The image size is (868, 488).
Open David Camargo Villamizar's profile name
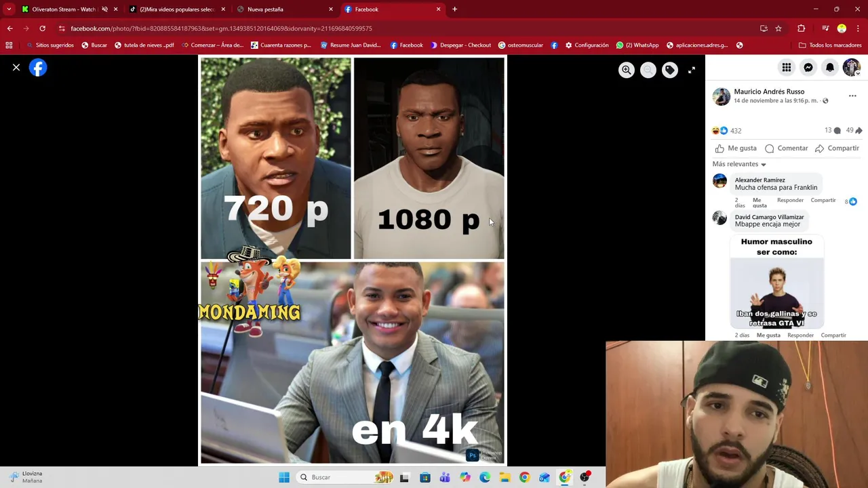pyautogui.click(x=769, y=217)
